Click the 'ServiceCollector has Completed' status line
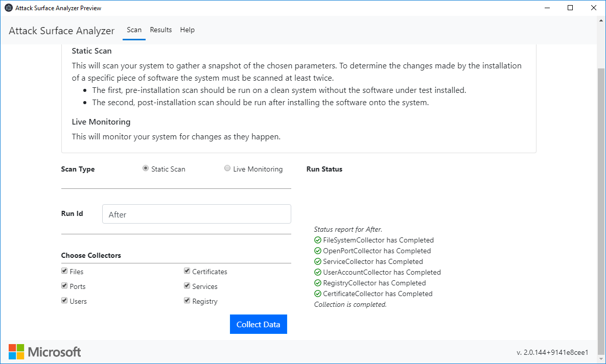Screen dimensions: 606x364 (x=373, y=262)
